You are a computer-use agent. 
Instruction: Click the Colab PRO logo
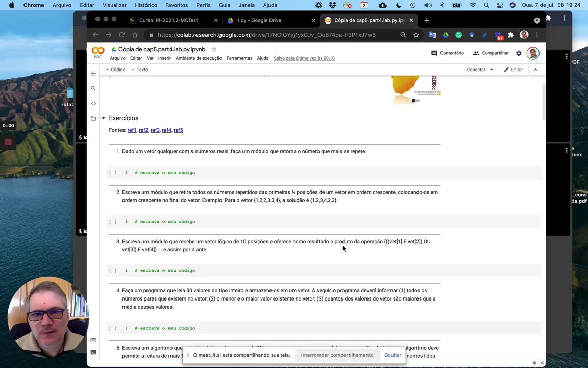pos(98,53)
